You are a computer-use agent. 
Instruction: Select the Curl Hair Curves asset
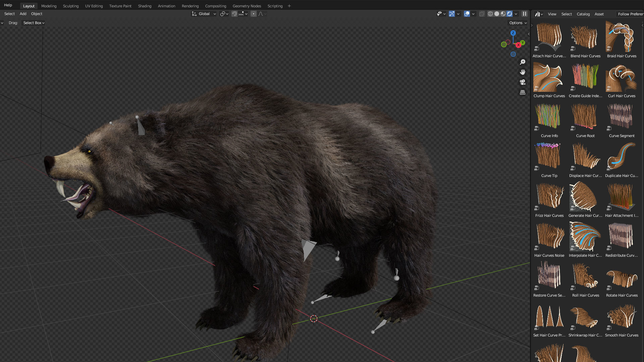tap(622, 79)
